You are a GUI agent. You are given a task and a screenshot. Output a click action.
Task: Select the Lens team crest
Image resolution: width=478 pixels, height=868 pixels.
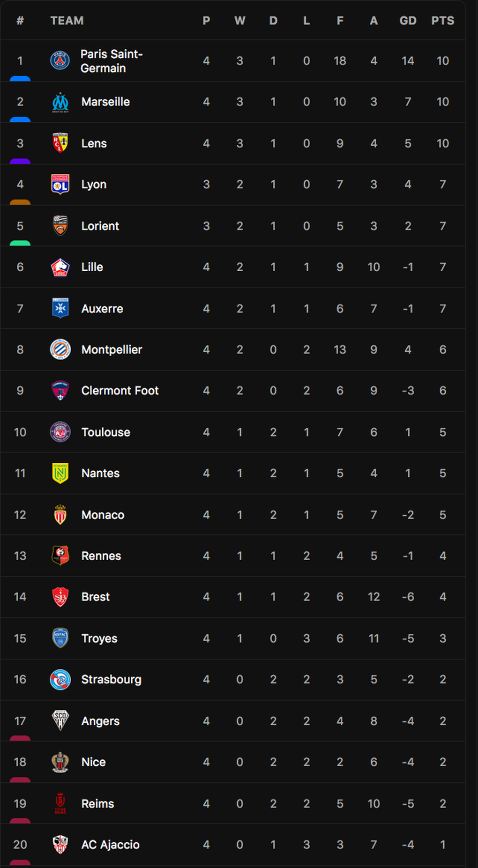60,143
